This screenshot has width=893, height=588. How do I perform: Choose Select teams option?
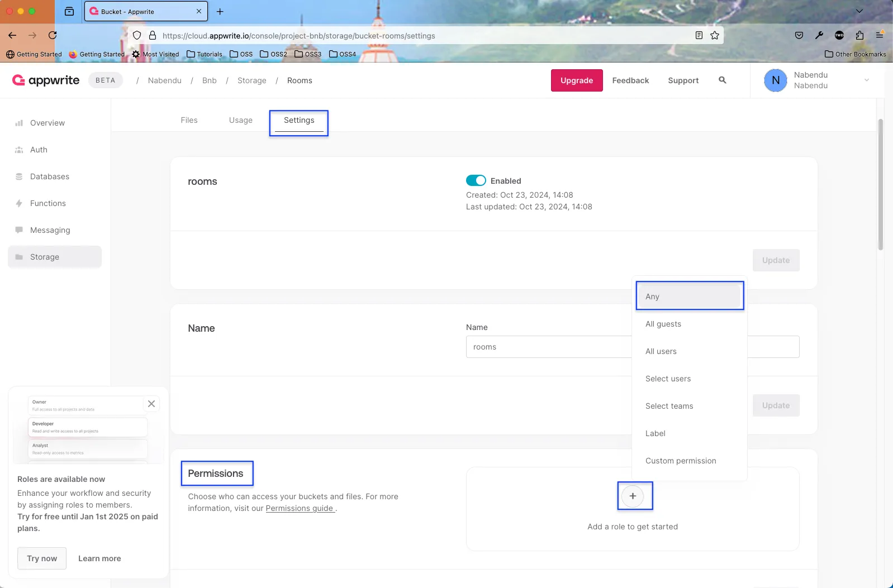point(690,406)
